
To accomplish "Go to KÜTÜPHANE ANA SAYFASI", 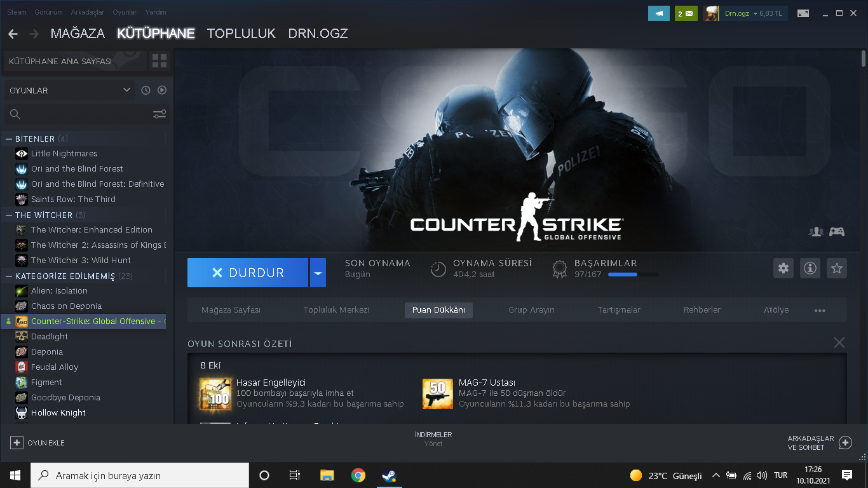I will 74,61.
